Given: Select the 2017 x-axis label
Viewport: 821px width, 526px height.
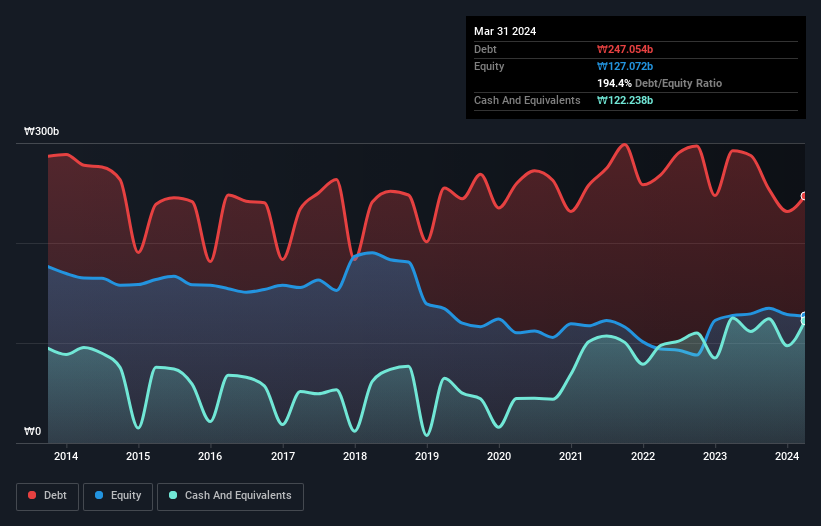Looking at the screenshot, I should click(283, 456).
